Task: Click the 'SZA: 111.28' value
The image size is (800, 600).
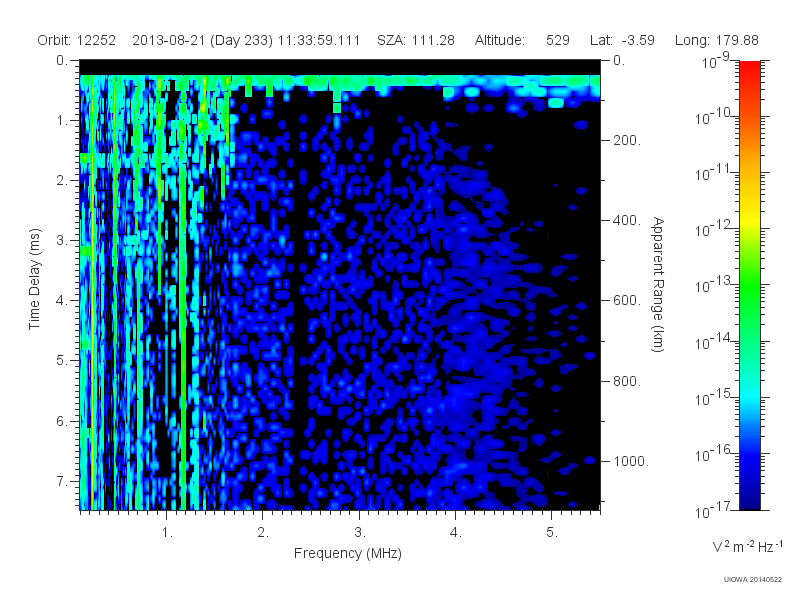Action: [416, 40]
